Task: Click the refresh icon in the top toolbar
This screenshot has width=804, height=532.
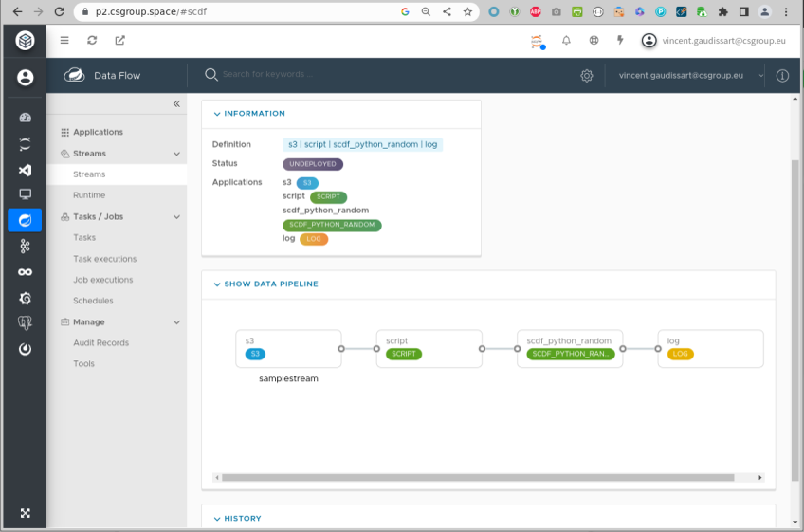Action: 92,40
